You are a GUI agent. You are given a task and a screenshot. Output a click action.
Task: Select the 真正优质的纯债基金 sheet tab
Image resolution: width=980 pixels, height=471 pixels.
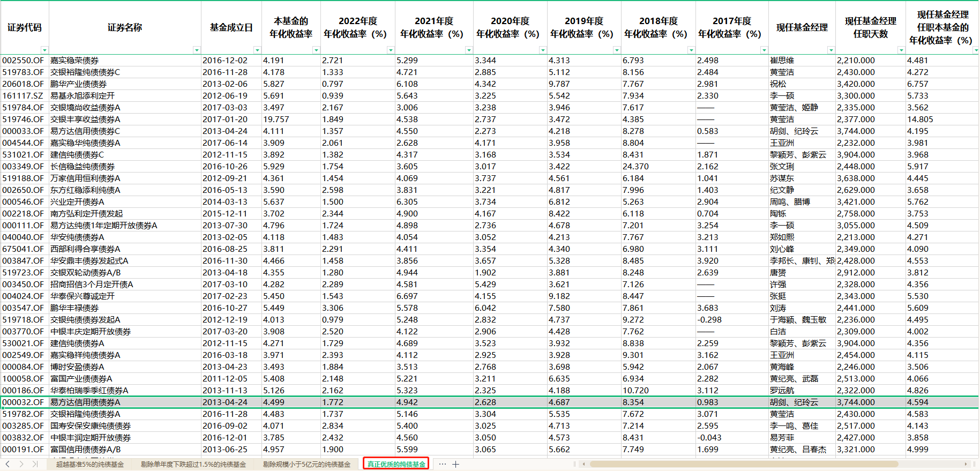[x=396, y=464]
